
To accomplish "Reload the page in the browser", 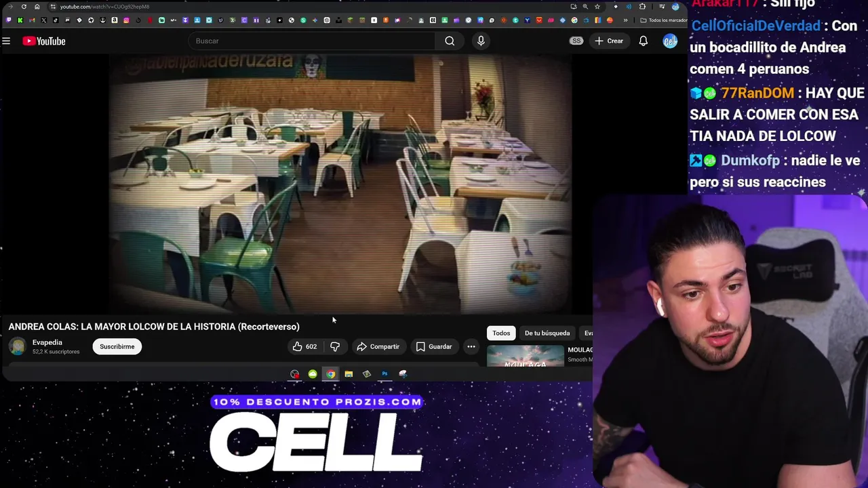I will 24,7.
